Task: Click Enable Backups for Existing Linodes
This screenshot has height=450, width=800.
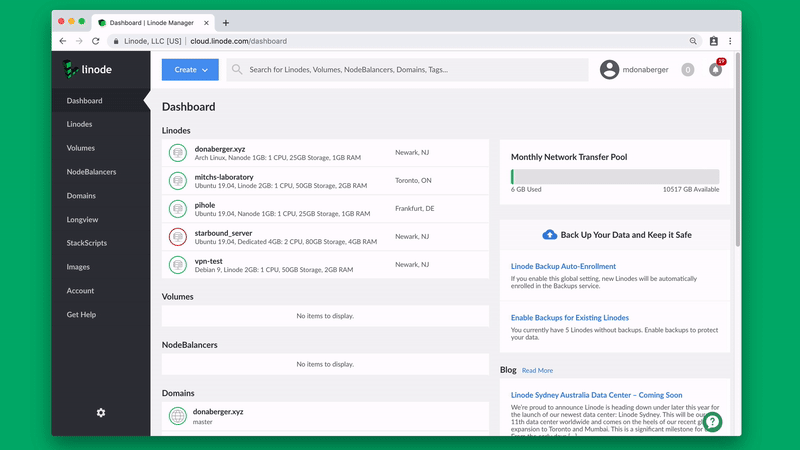Action: [x=570, y=318]
